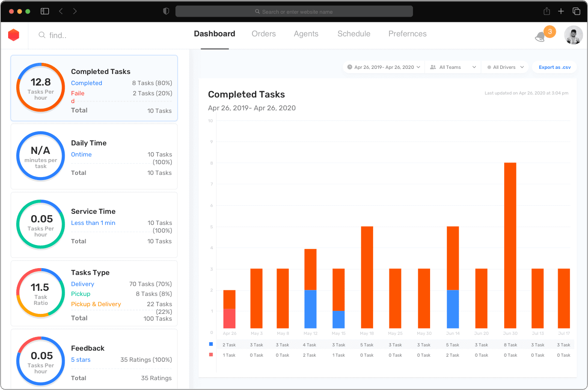The width and height of the screenshot is (588, 390).
Task: Click the Export as .csv button
Action: tap(554, 67)
